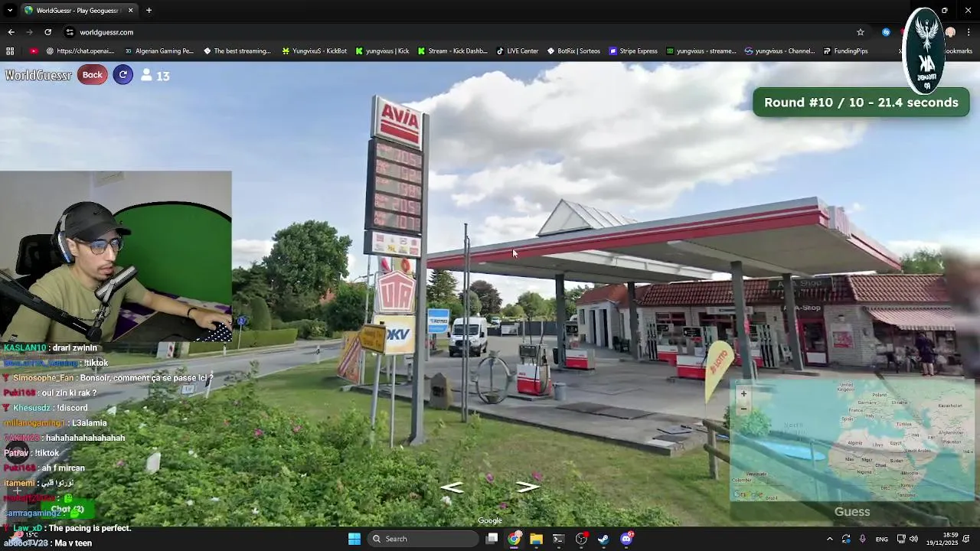Open the chat.openai bookmark
980x551 pixels.
coord(80,51)
